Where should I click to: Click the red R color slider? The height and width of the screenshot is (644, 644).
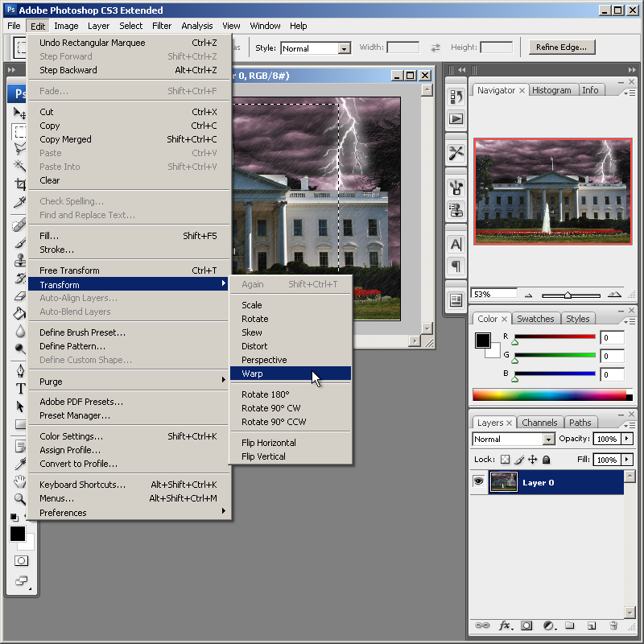[x=555, y=336]
